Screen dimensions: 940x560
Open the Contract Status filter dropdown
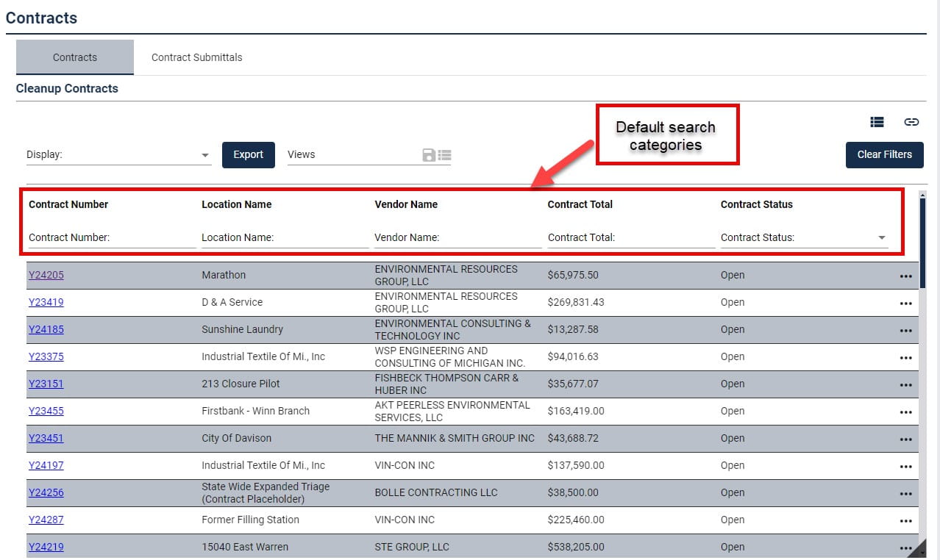[x=804, y=237]
